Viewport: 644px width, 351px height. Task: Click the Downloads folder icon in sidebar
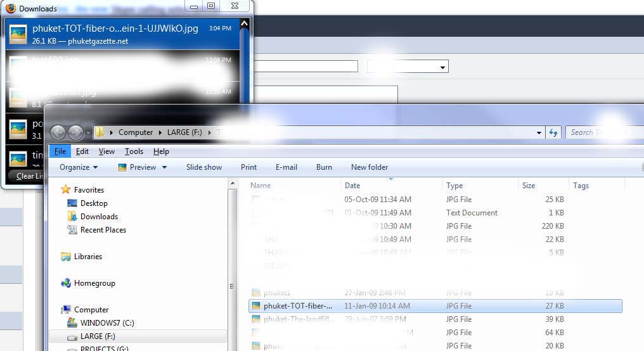(x=72, y=216)
